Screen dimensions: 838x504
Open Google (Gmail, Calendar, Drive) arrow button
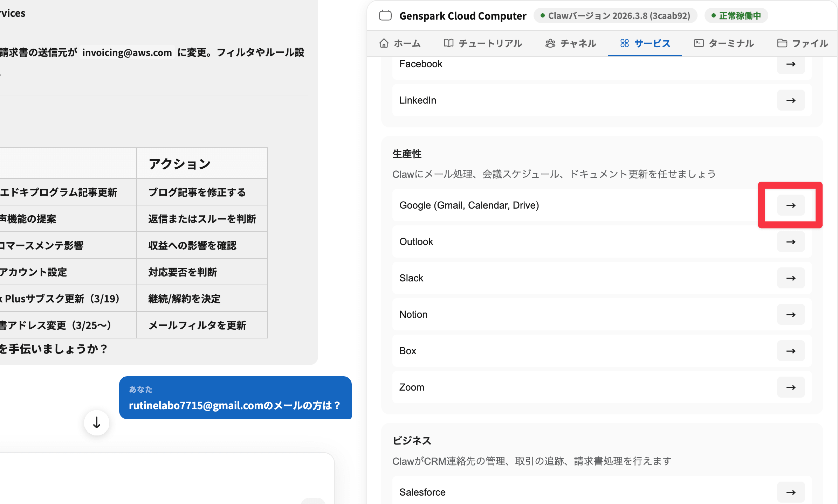(x=791, y=205)
